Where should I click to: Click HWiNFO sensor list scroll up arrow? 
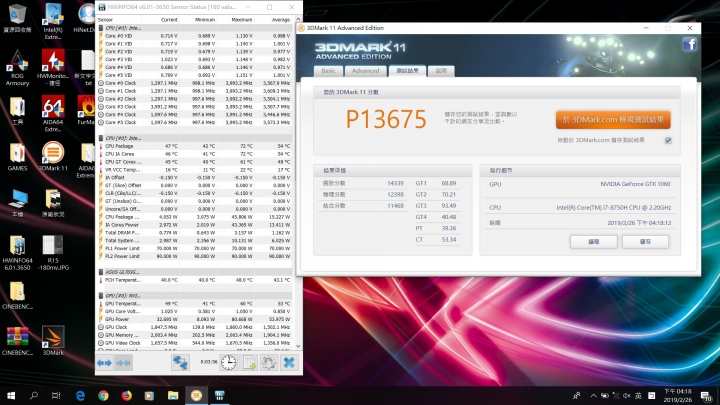[298, 20]
